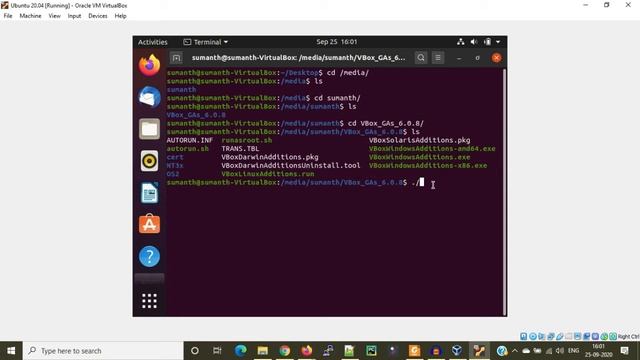Click runasroot.sh in the terminal listing
Viewport: 640px width, 360px height.
tap(247, 140)
